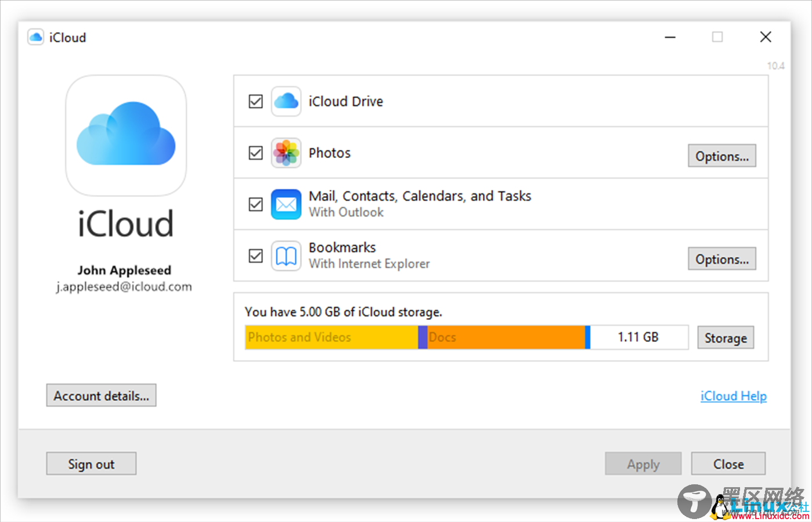
Task: Open Photos Options
Action: coord(722,156)
